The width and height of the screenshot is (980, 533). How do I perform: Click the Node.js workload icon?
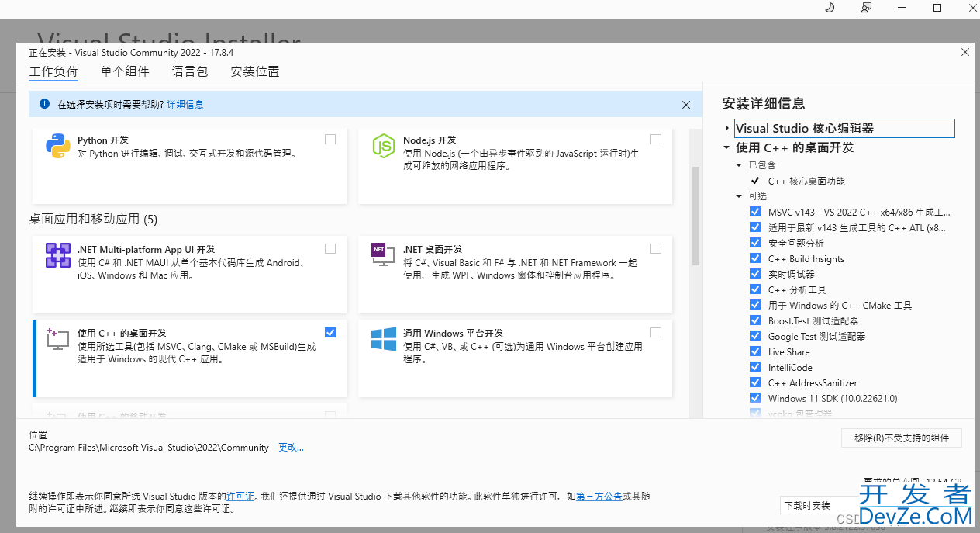coord(383,146)
